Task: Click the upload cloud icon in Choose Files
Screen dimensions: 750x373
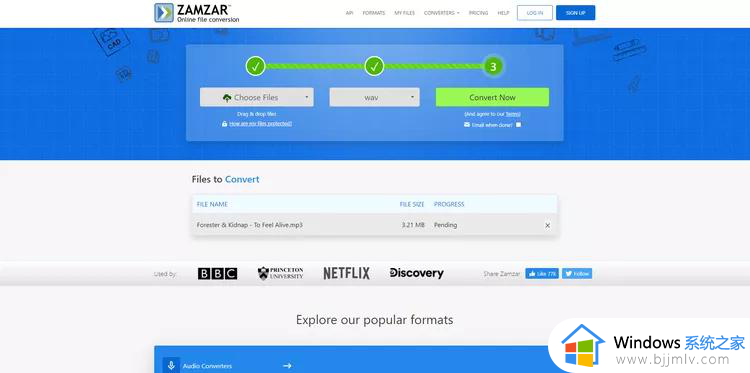Action: pos(227,98)
